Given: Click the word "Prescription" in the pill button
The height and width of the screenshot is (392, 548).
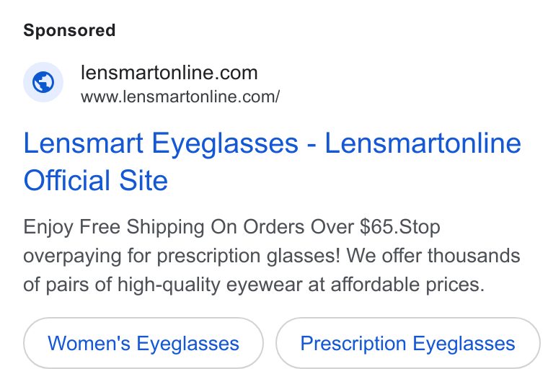Looking at the screenshot, I should click(353, 344).
